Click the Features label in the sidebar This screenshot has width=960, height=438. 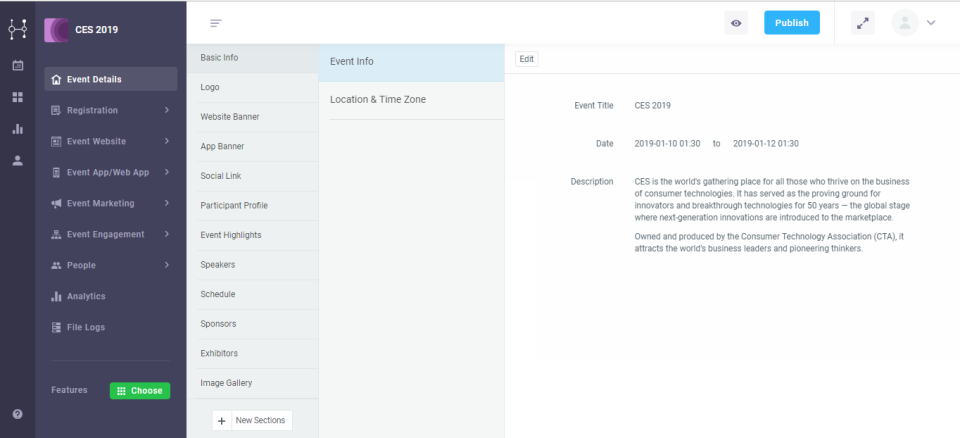69,390
